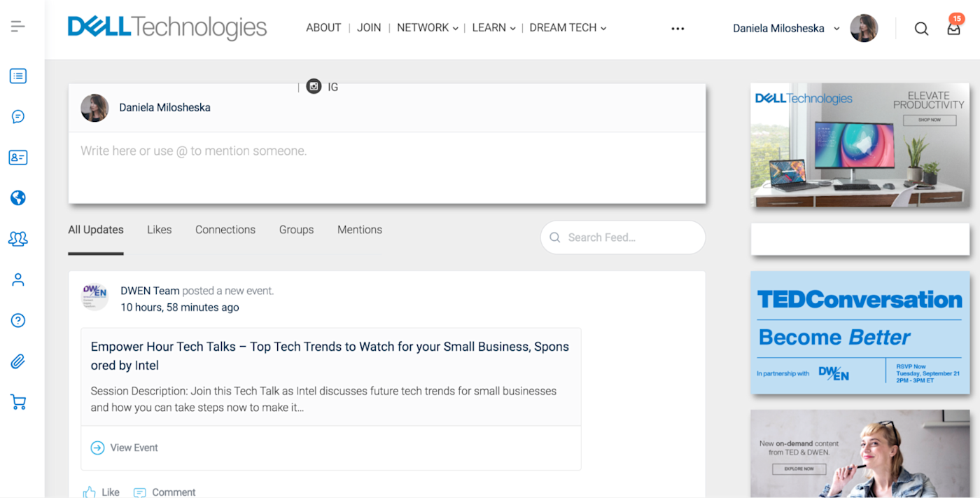Click the Like button text
This screenshot has height=498, width=980.
(x=111, y=492)
